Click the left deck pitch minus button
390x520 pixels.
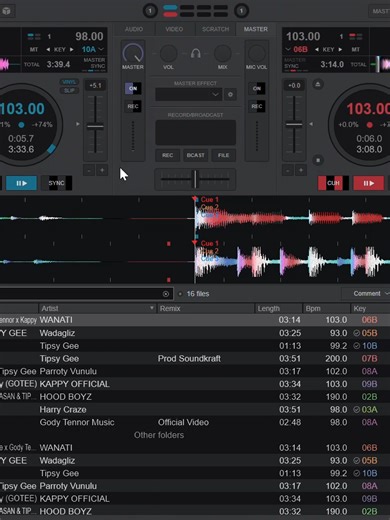(x=89, y=170)
